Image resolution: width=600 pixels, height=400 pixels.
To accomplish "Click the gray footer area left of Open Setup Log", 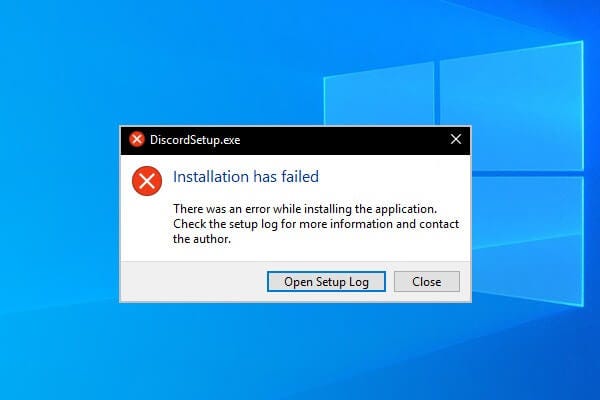I will click(193, 282).
